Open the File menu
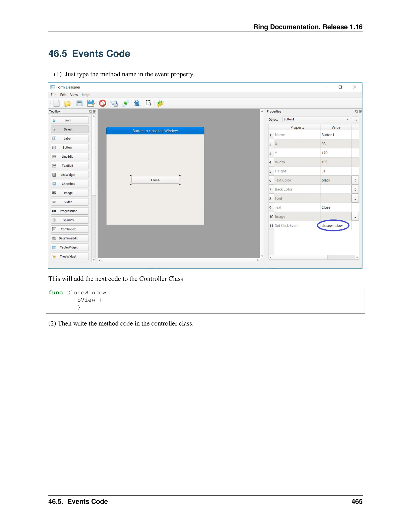Viewport: 411px width, 532px height. 53,95
